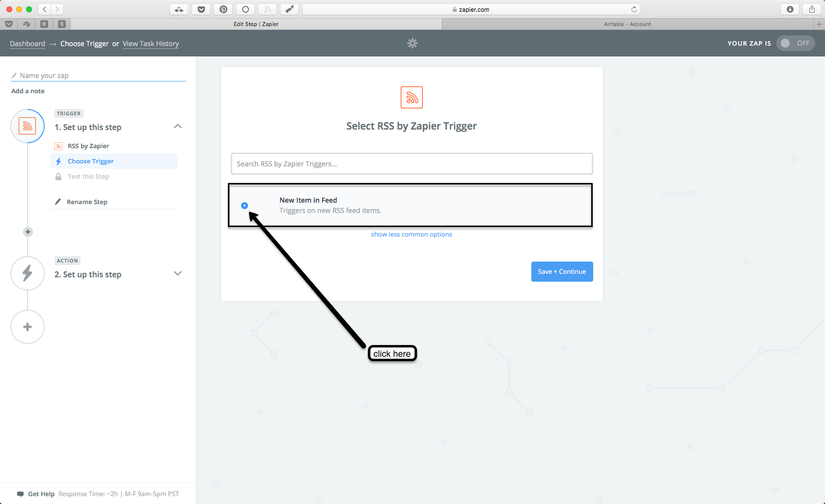Click the pinned B tab icon
Viewport: 825px width, 504px height.
(44, 24)
